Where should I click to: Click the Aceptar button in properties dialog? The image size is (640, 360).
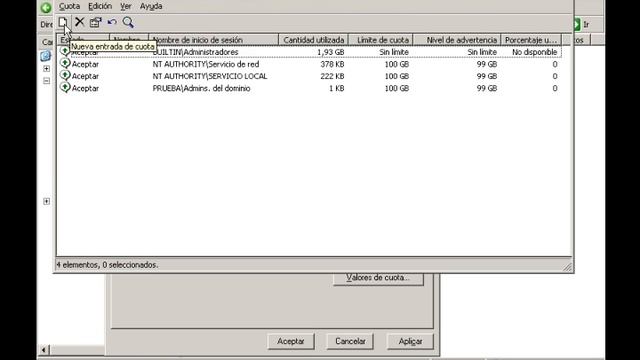pos(291,341)
